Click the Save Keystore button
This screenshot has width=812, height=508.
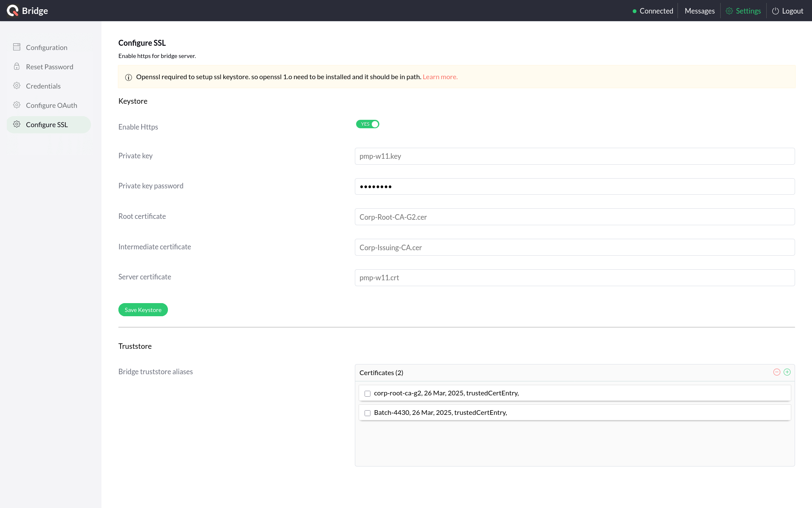pyautogui.click(x=143, y=310)
